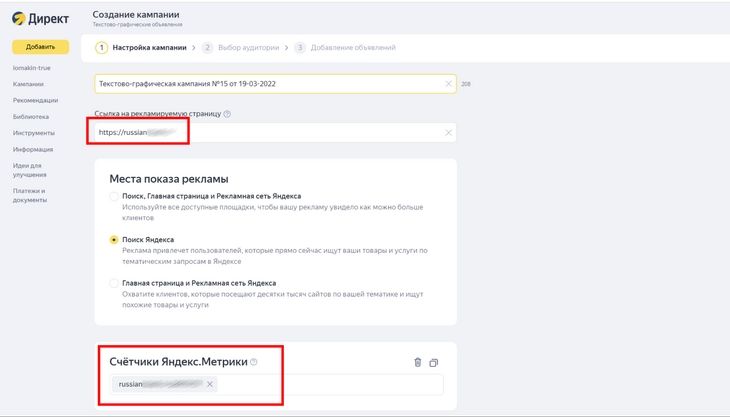Open help for Yandex.Metrica counters
Viewport: 730px width, 417px height.
click(254, 362)
